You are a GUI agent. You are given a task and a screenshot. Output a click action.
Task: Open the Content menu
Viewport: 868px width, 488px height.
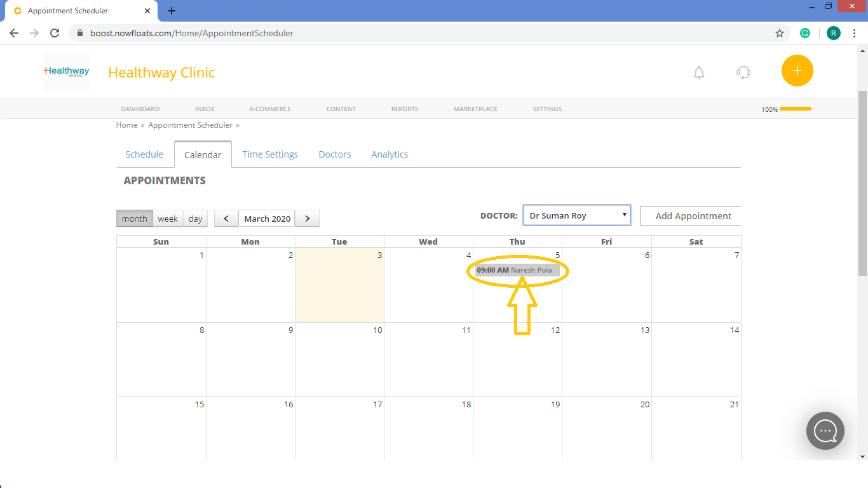341,109
